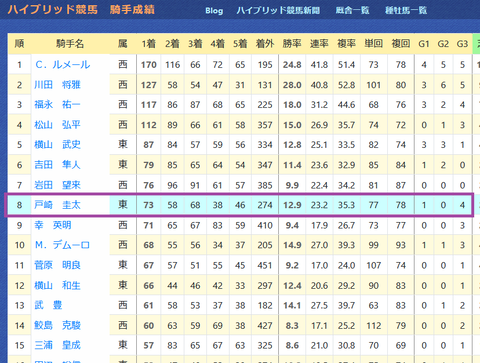Click the 347 着外 cell for 吉田

point(265,165)
